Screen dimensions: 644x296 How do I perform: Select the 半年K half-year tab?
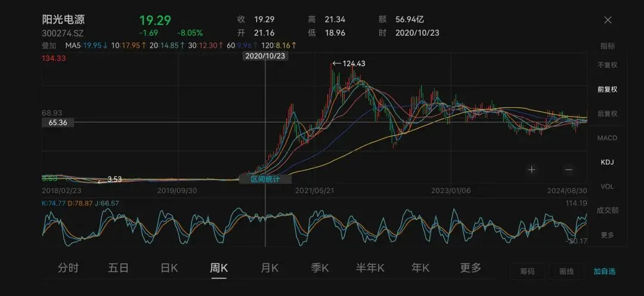pyautogui.click(x=370, y=268)
